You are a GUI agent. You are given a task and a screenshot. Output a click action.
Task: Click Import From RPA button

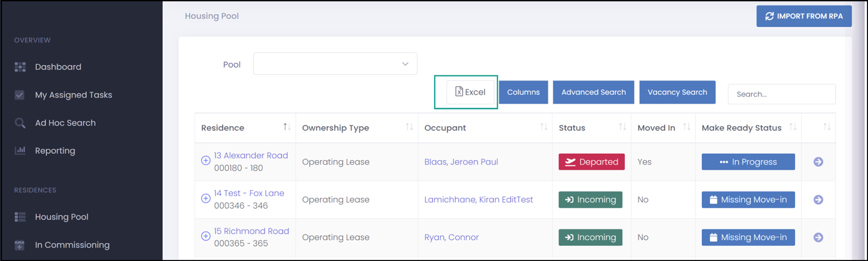coord(804,16)
